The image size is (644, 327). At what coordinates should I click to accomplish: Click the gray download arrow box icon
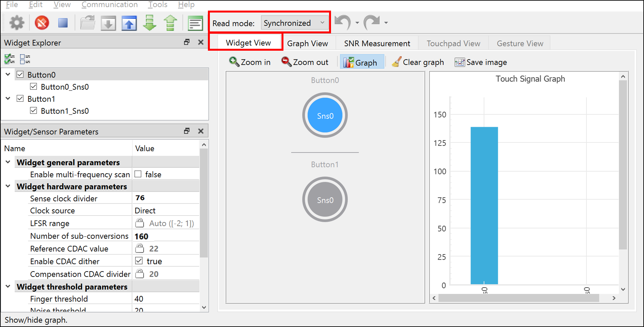click(108, 23)
